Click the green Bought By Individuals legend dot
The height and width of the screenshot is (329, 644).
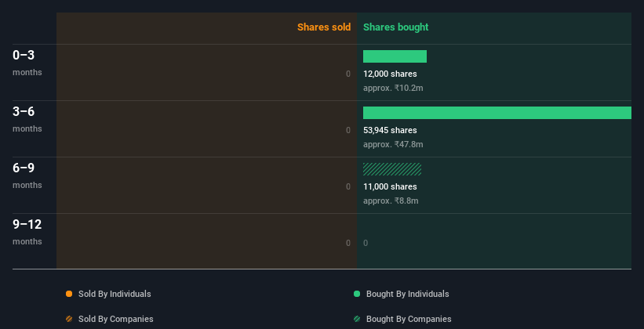(x=357, y=294)
